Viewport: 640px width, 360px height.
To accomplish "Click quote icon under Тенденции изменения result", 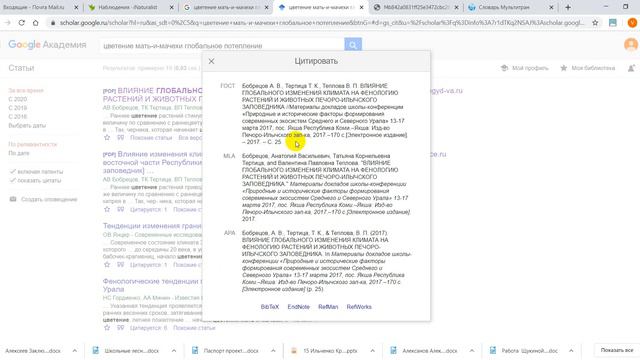I will (x=121, y=264).
